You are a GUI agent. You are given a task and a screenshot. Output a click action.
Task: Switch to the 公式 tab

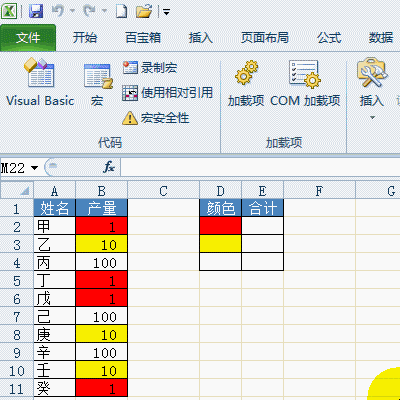[329, 38]
